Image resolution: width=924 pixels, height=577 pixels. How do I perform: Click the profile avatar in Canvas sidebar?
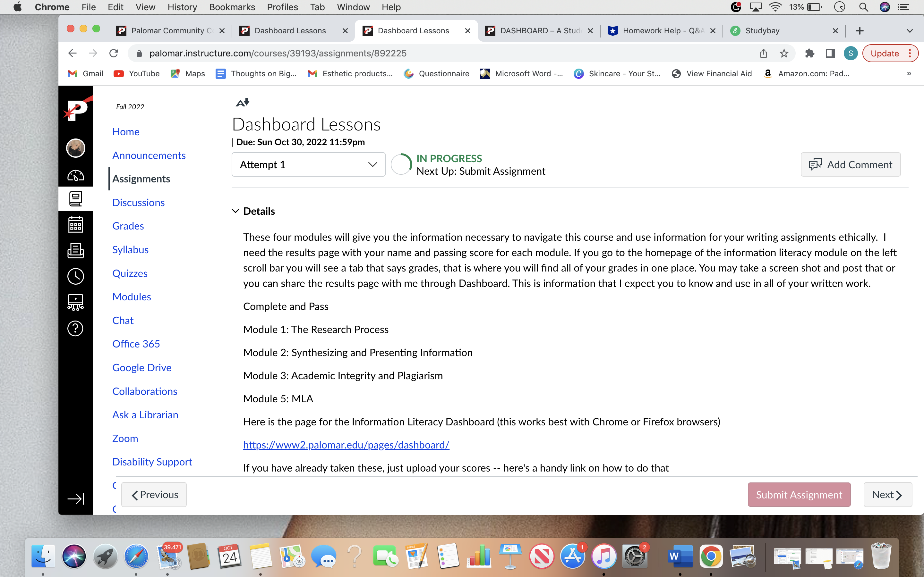click(x=75, y=148)
